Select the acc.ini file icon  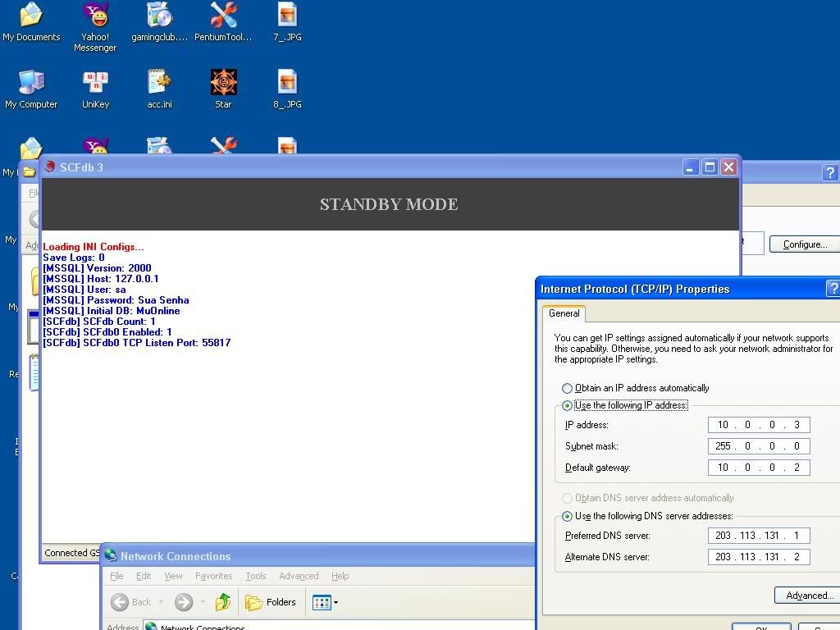159,89
